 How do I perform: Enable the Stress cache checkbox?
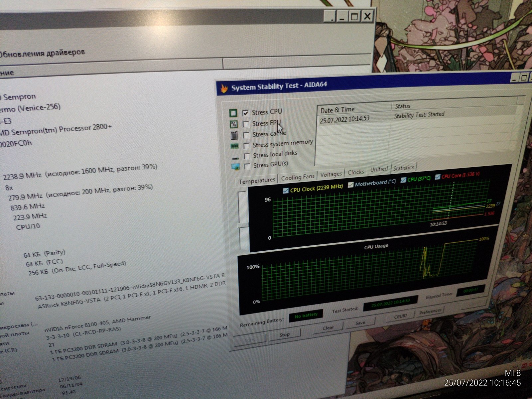point(246,135)
